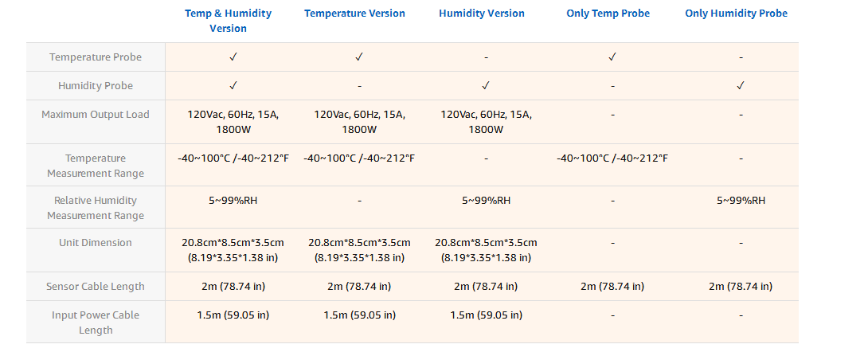Click the Maximum Output Load row label
Image resolution: width=868 pixels, height=352 pixels.
coord(96,114)
